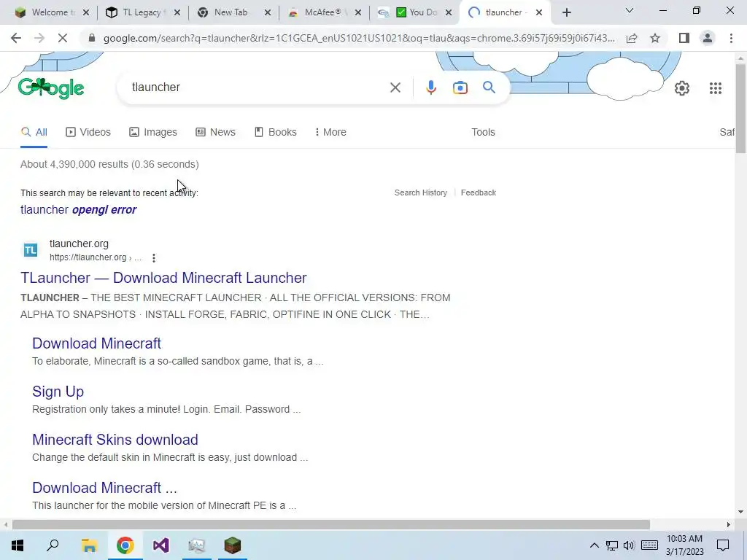
Task: Open more options for tlauncher.org result
Action: click(x=153, y=258)
